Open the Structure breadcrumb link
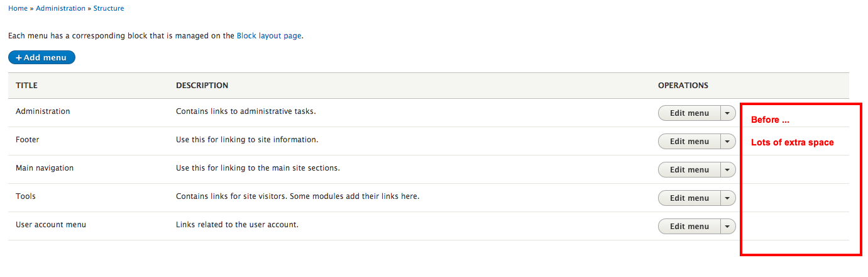This screenshot has height=277, width=868. click(x=109, y=8)
